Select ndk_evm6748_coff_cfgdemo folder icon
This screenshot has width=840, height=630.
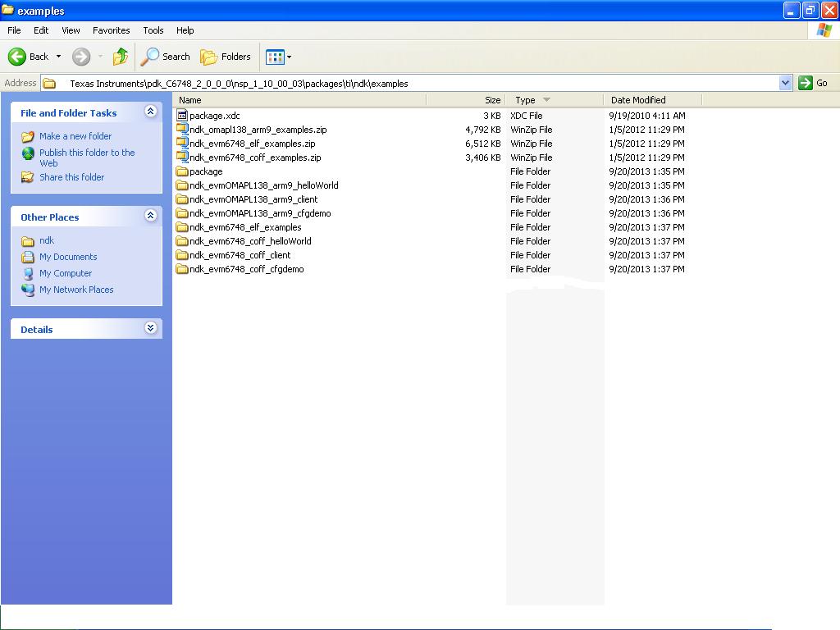click(182, 269)
